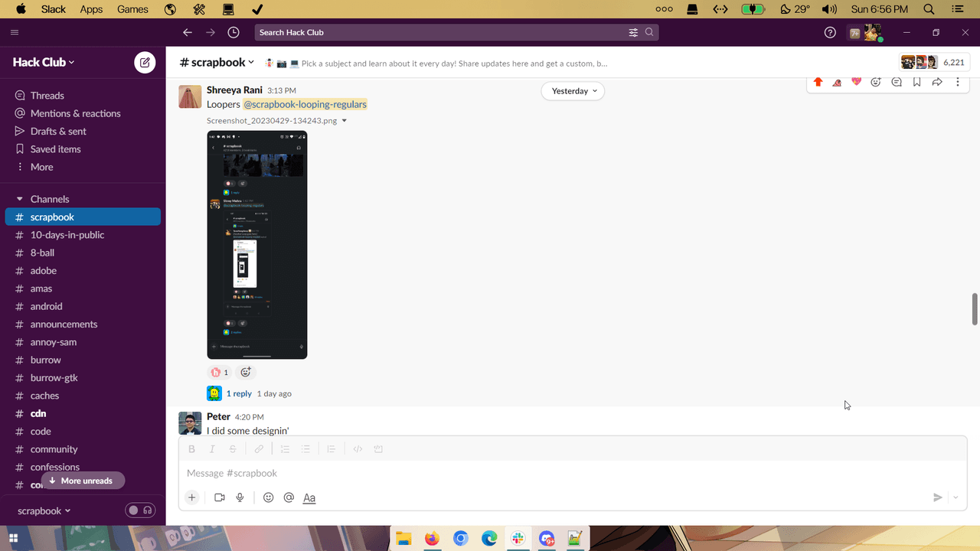The height and width of the screenshot is (551, 980).
Task: Open Mentions & reactions in sidebar
Action: pos(75,113)
